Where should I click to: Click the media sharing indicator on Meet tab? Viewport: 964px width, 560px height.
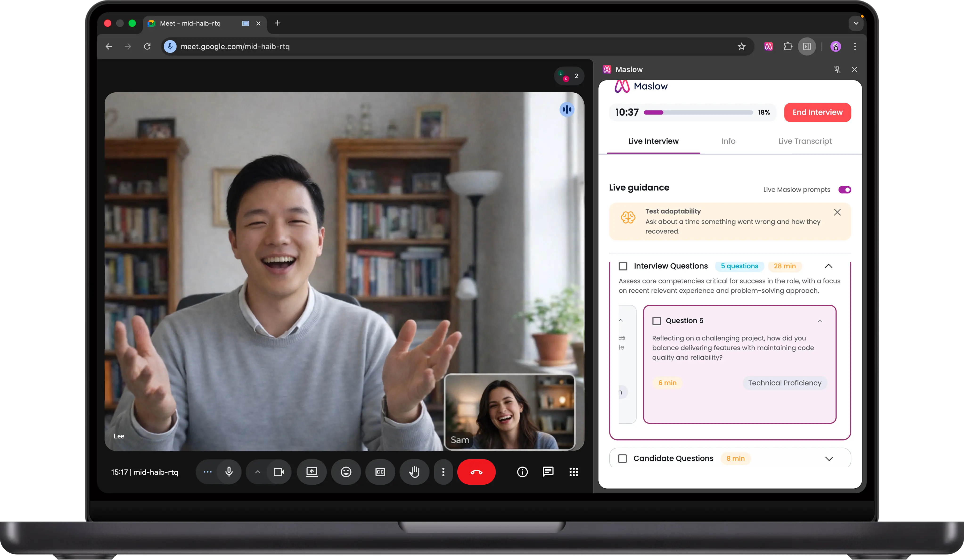(x=245, y=23)
